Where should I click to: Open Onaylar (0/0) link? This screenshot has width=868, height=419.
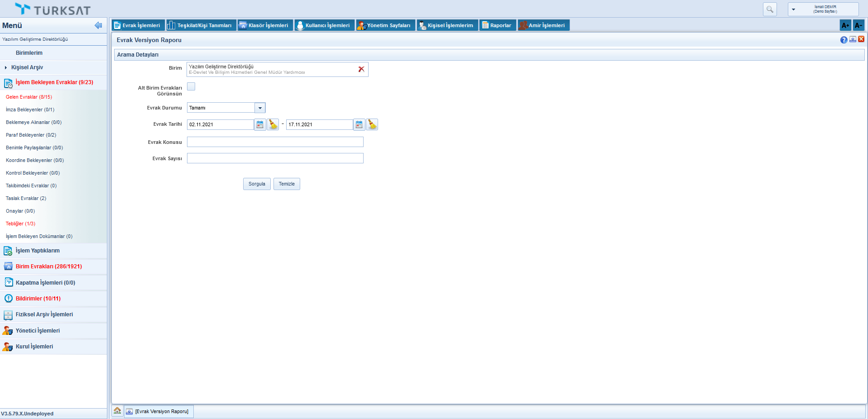20,211
